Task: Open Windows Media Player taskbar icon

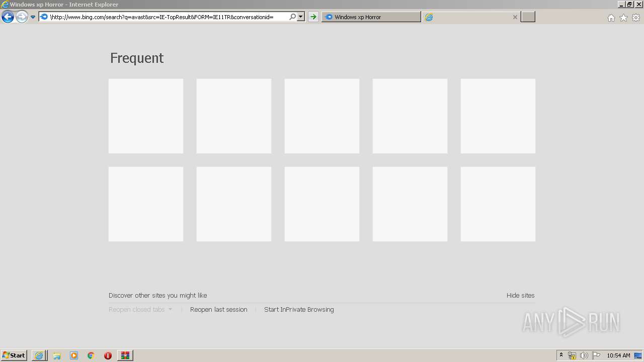Action: 74,355
